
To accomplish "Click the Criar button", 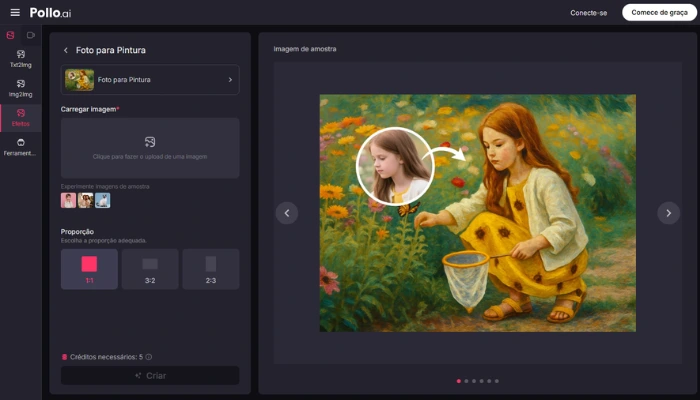I will coord(150,375).
